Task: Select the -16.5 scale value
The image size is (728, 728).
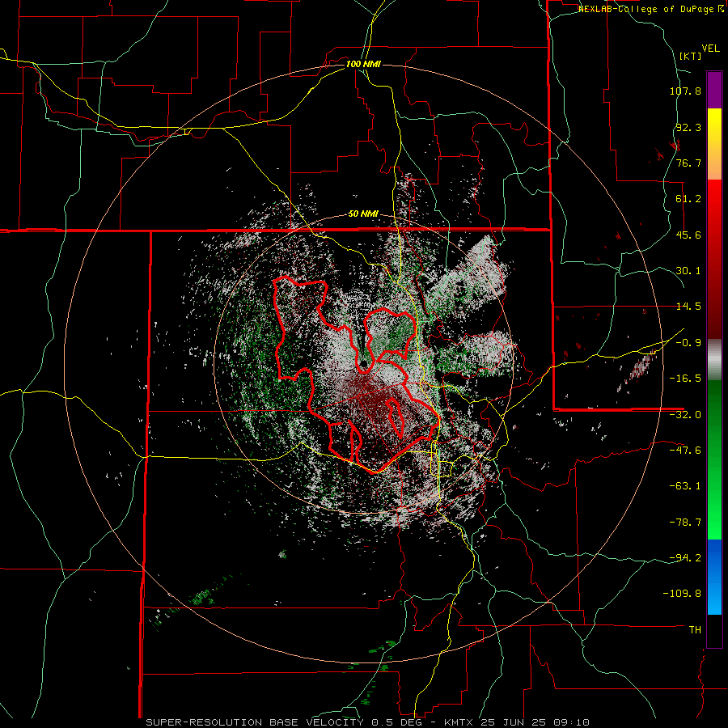Action: click(685, 379)
